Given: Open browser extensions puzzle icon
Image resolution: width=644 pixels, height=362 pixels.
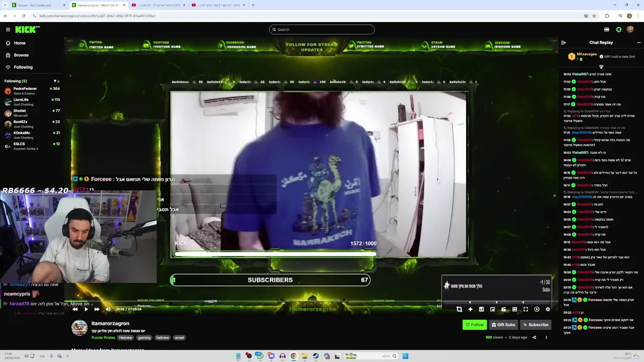Looking at the screenshot, I should click(x=607, y=16).
